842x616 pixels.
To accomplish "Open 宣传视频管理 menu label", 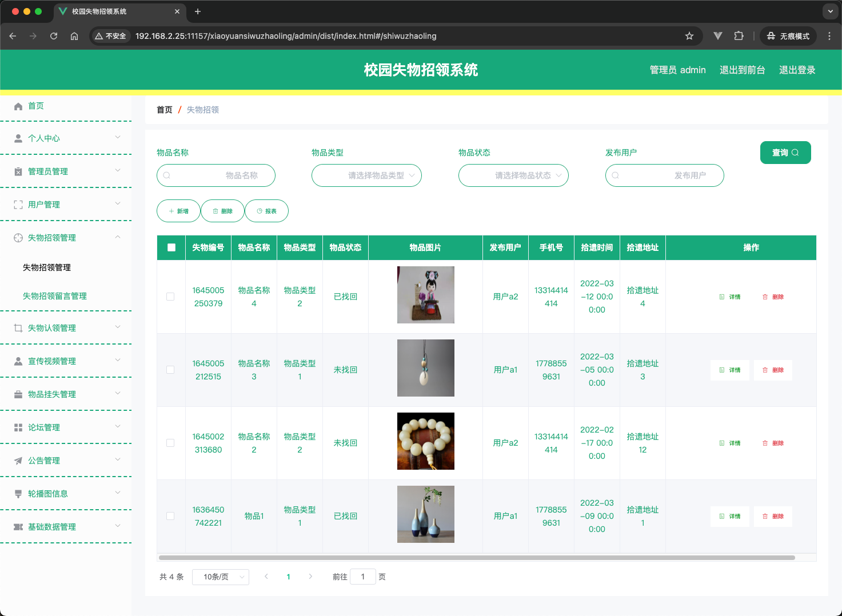I will [x=52, y=361].
